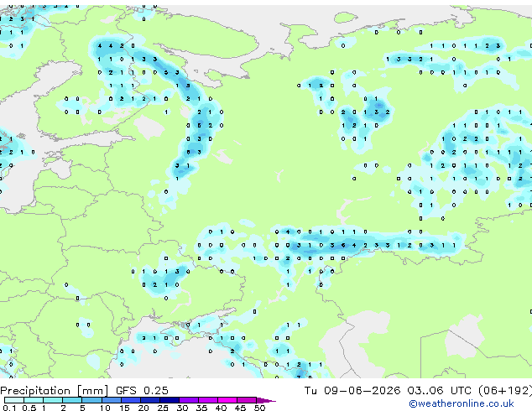
Task: Click the 35–40 mm legend color swatch
Action: 207,400
